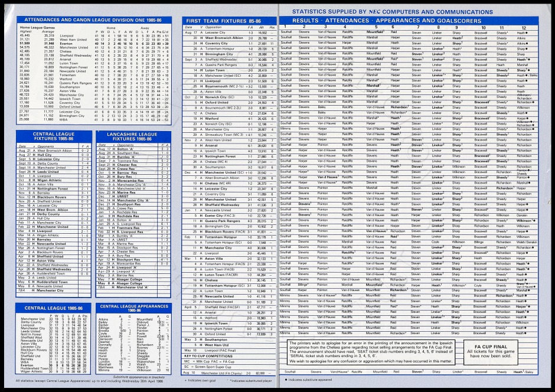Screen dimensions: 555x392
Task: Select 'Att' column header in First Team Fixtures
Action: [261, 27]
